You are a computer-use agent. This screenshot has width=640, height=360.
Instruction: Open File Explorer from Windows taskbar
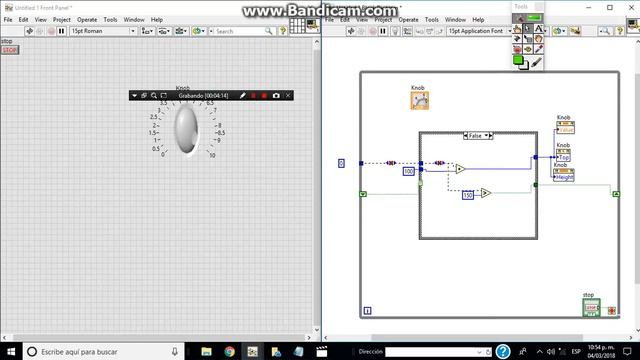(207, 351)
